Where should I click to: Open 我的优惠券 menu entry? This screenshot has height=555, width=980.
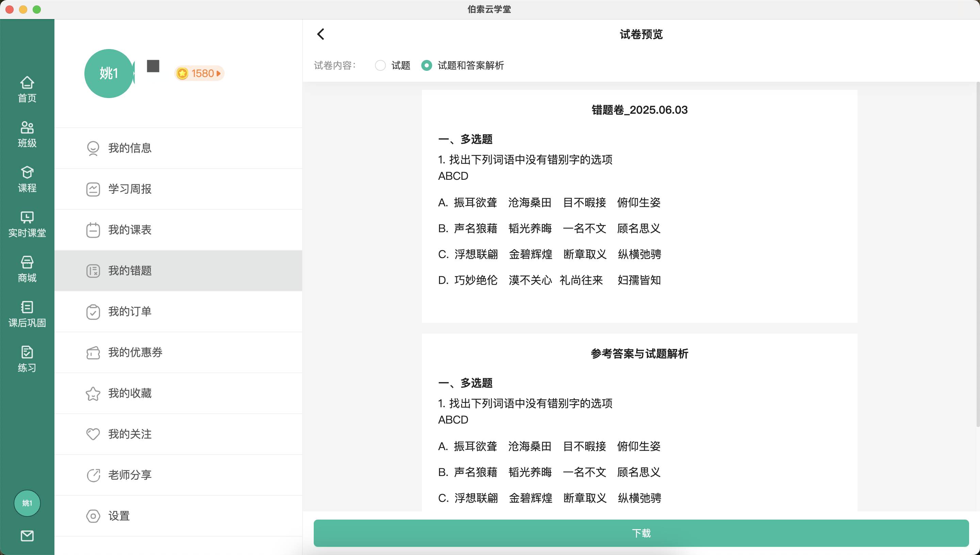point(178,353)
